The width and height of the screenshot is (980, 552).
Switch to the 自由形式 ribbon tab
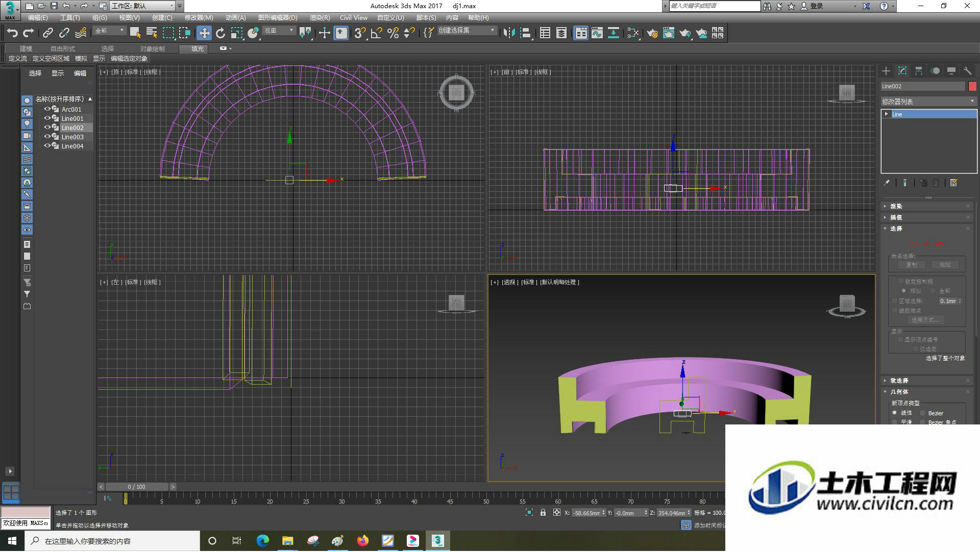(63, 49)
